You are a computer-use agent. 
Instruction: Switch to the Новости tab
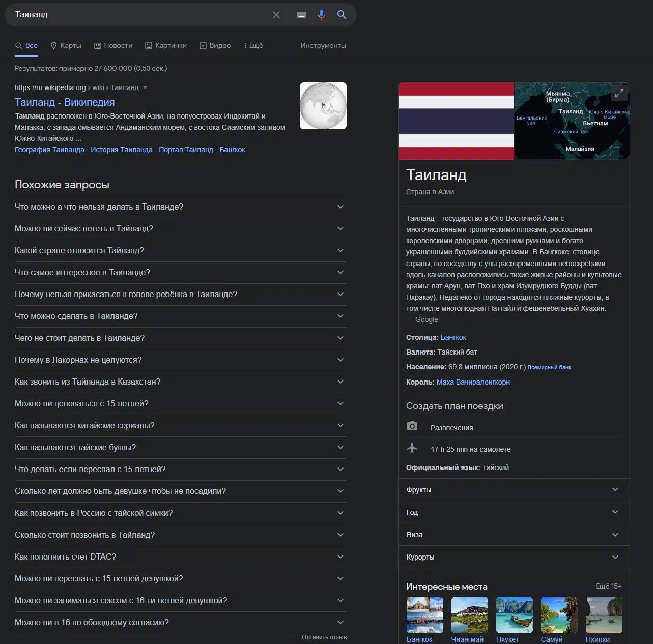pyautogui.click(x=113, y=46)
